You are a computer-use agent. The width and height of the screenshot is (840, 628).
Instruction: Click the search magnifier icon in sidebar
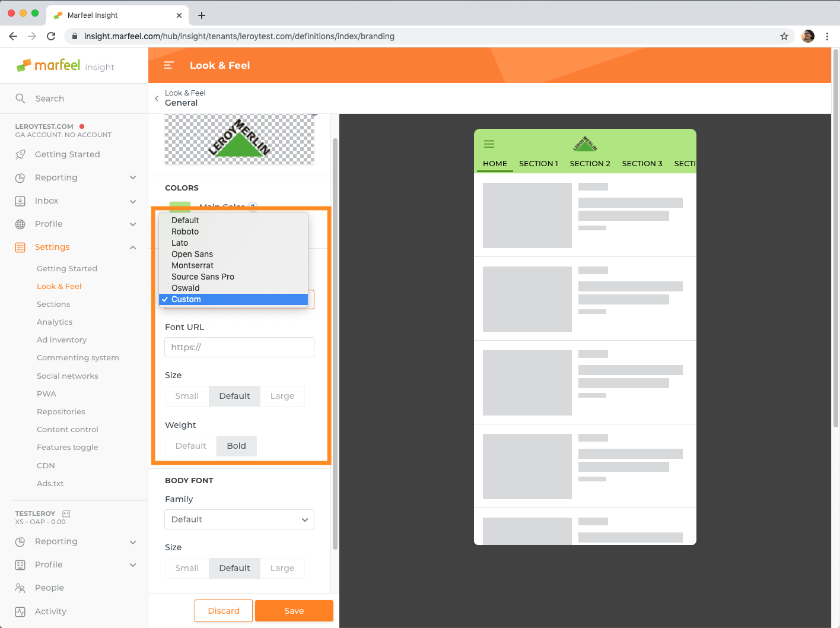20,99
